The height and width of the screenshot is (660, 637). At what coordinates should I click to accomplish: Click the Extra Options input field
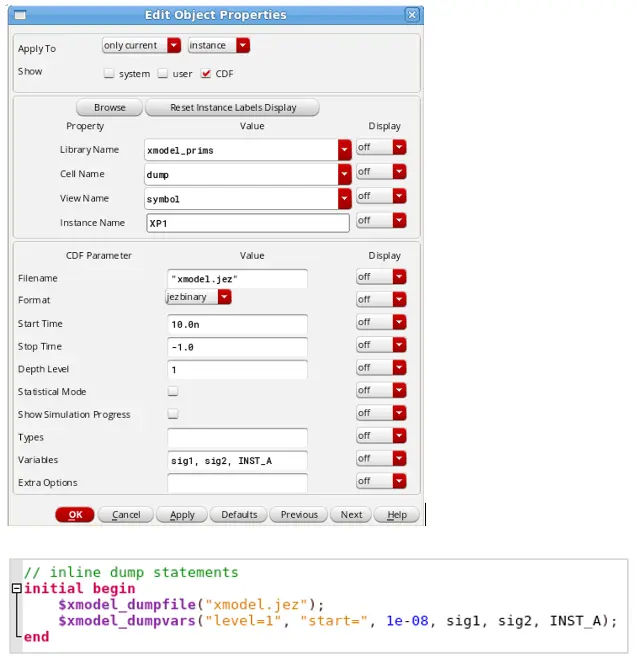tap(237, 483)
